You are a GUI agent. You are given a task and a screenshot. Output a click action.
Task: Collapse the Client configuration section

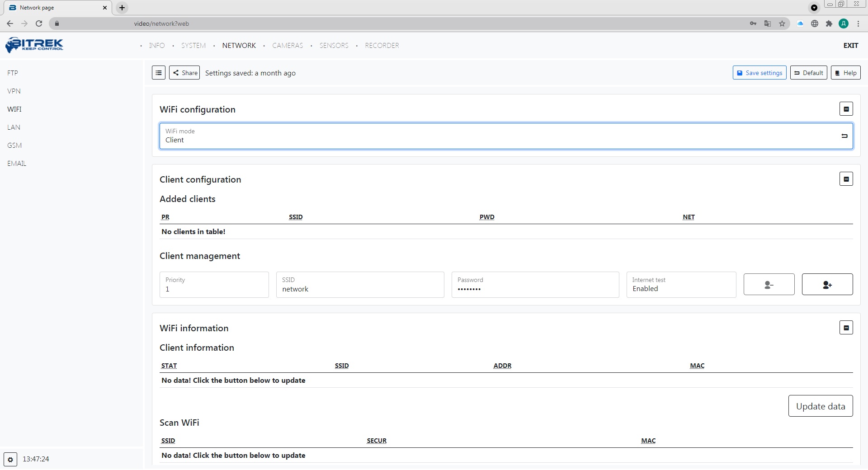pos(846,179)
